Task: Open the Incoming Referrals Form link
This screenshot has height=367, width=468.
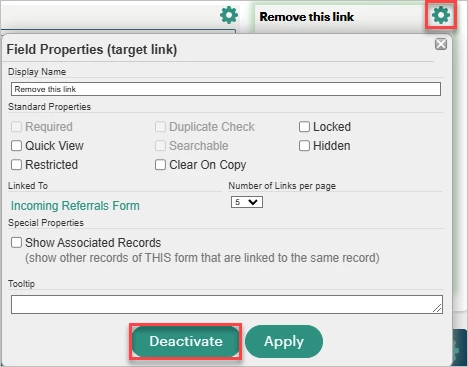Action: coord(75,206)
